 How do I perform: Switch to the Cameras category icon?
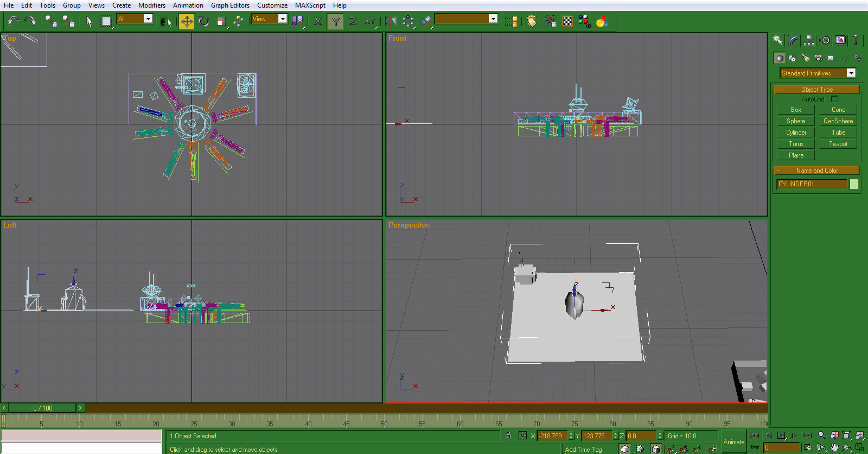[818, 58]
